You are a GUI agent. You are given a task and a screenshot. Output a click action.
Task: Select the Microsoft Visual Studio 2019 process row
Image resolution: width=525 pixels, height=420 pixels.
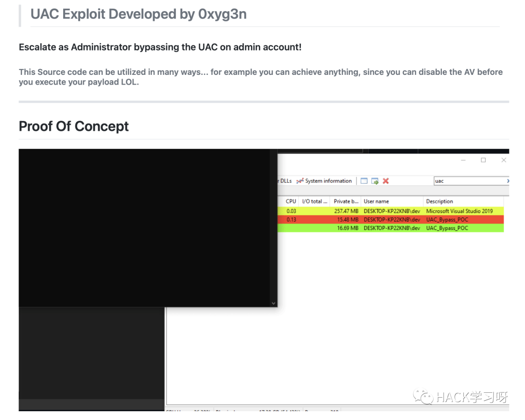pyautogui.click(x=391, y=211)
